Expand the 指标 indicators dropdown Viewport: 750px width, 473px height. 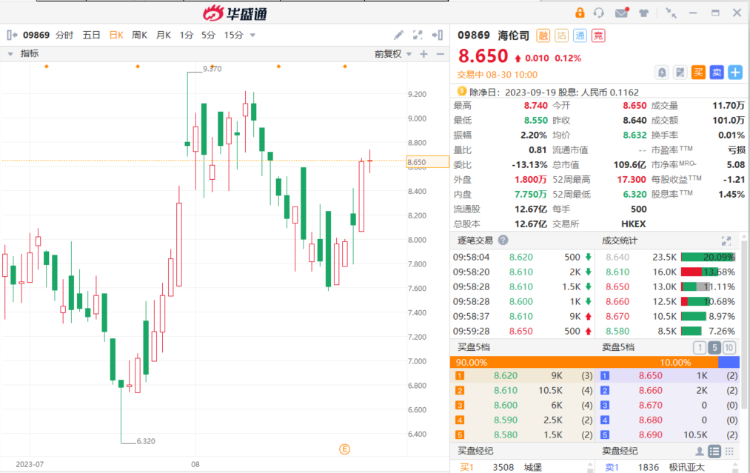[11, 54]
